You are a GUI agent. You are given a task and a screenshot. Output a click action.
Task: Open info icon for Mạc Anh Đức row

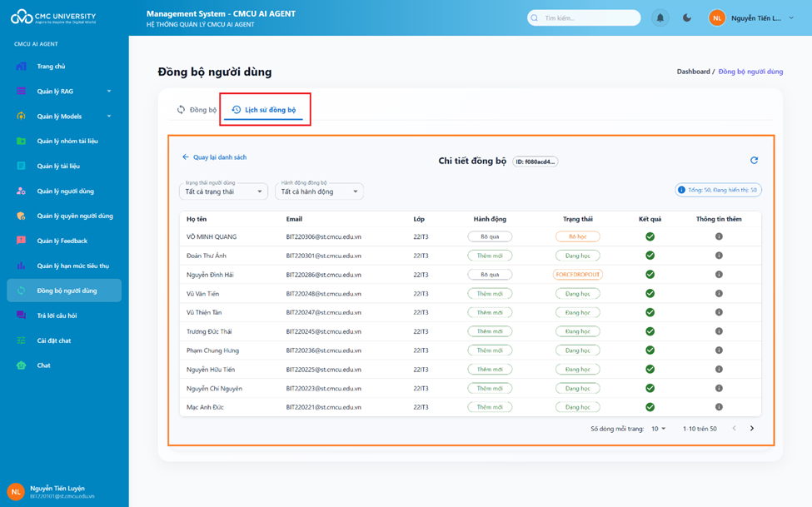719,407
